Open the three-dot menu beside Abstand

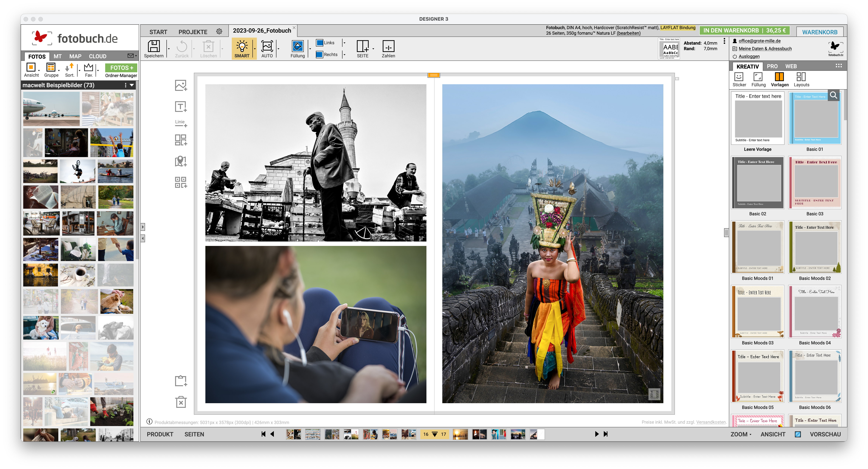(724, 41)
